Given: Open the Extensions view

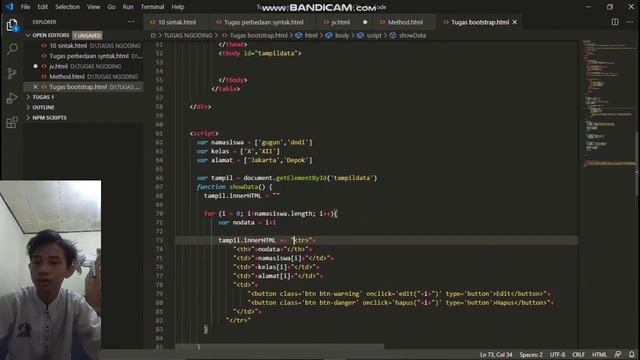Looking at the screenshot, I should click(12, 122).
